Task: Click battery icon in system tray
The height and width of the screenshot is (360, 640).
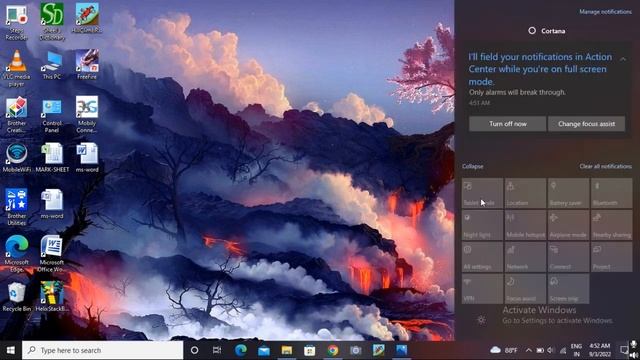Action: (x=540, y=350)
